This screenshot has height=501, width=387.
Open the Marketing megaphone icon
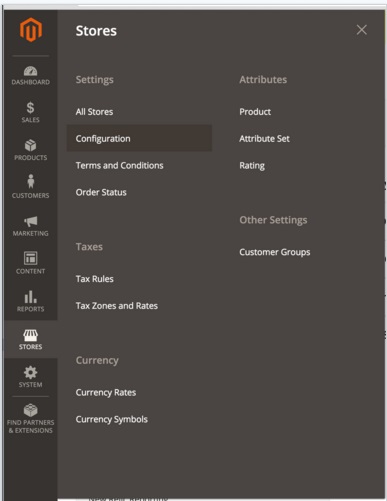[x=30, y=221]
